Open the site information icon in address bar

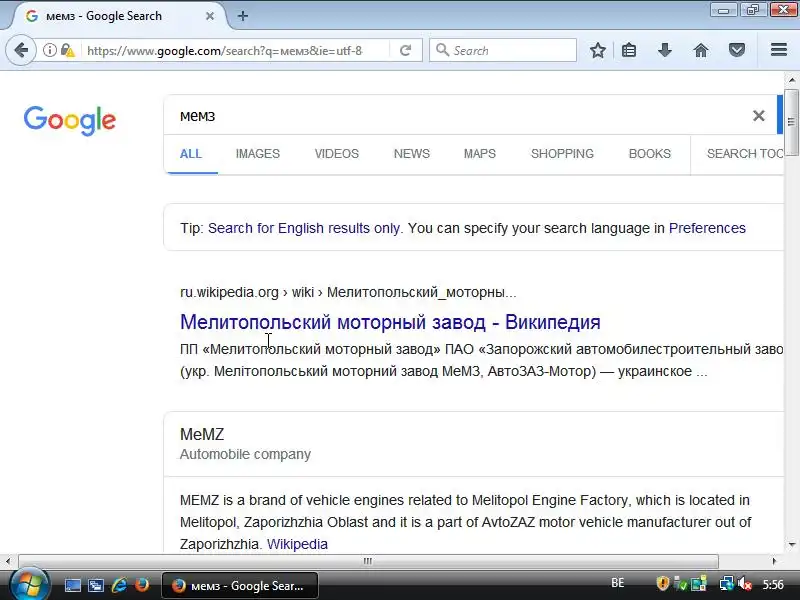tap(49, 50)
